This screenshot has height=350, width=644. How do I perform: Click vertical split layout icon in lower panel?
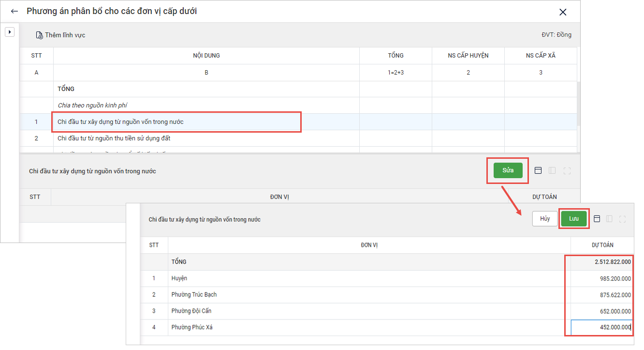[609, 219]
